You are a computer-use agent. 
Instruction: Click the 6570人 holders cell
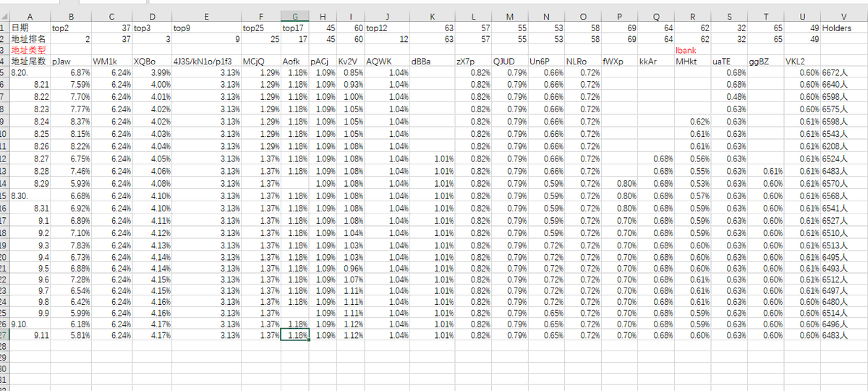[x=843, y=183]
